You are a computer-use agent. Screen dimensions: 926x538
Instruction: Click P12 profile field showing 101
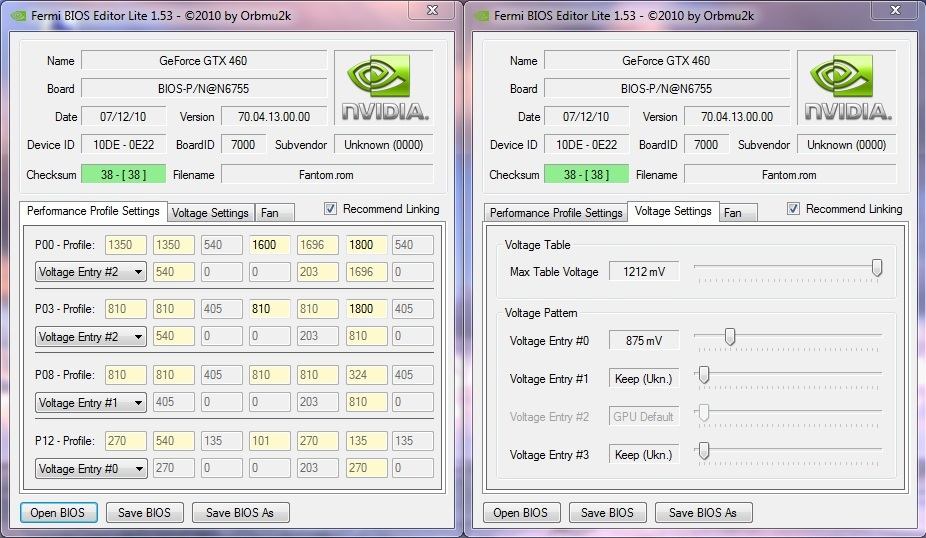tap(269, 441)
